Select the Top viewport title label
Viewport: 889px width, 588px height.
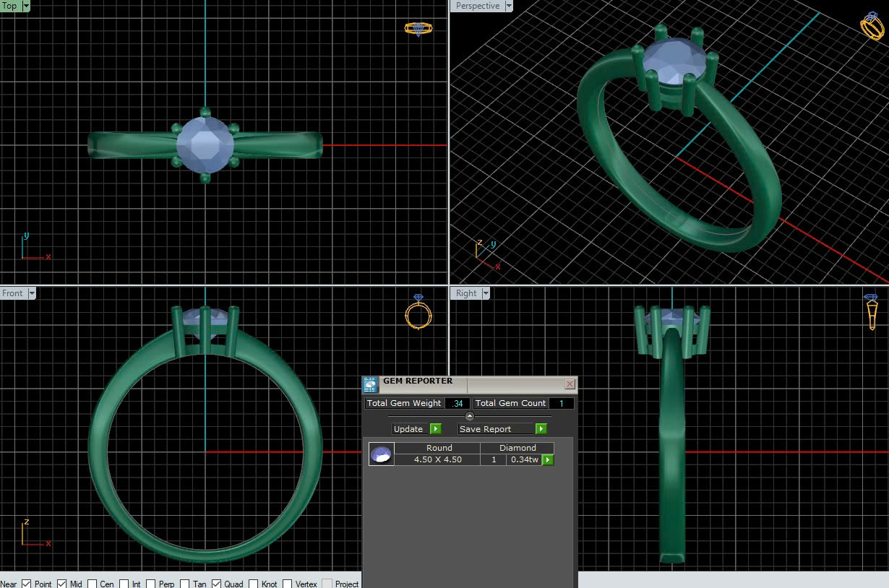[10, 6]
